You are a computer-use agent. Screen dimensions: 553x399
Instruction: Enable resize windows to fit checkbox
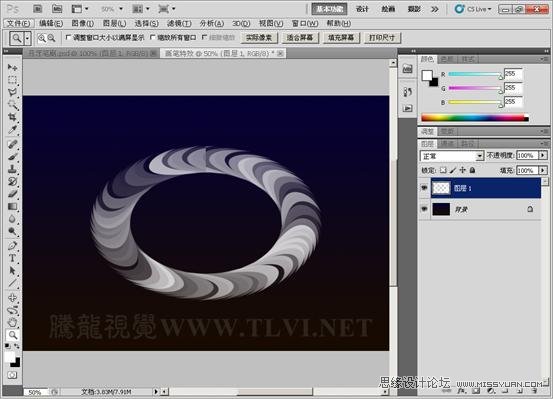click(x=68, y=37)
